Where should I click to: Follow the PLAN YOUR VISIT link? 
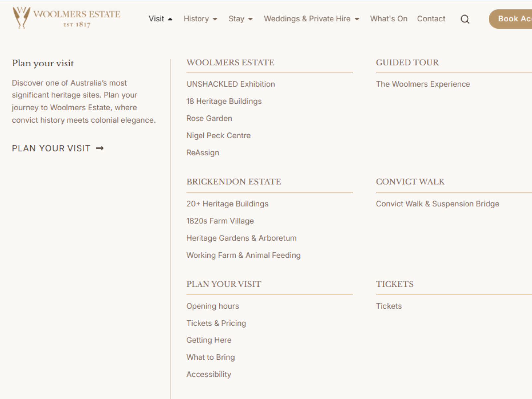(58, 148)
